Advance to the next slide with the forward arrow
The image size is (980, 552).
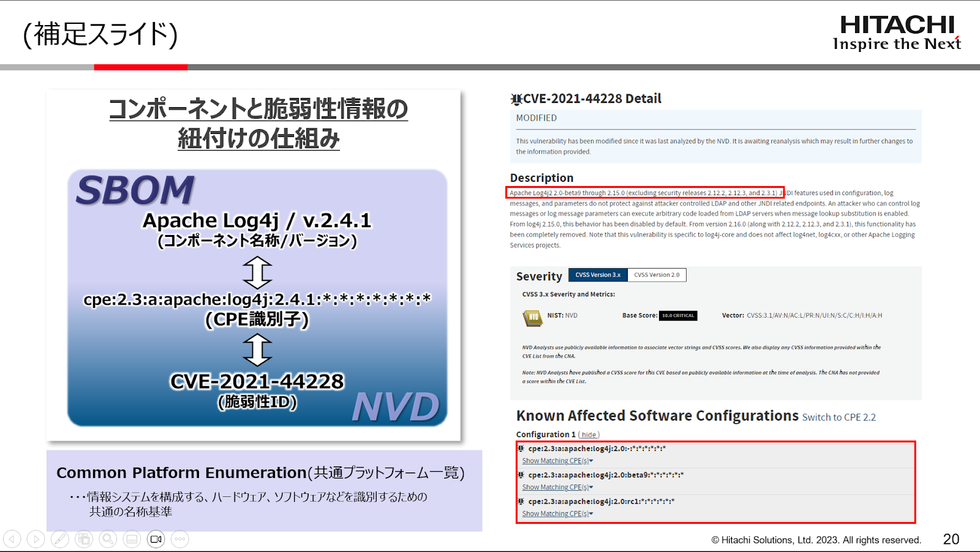(36, 539)
